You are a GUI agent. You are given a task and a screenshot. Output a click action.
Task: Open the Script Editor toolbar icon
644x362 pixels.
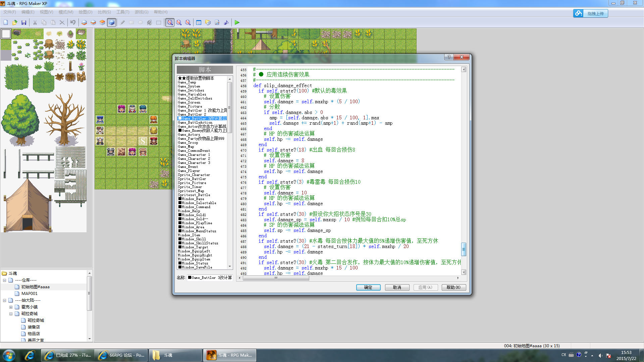click(217, 22)
